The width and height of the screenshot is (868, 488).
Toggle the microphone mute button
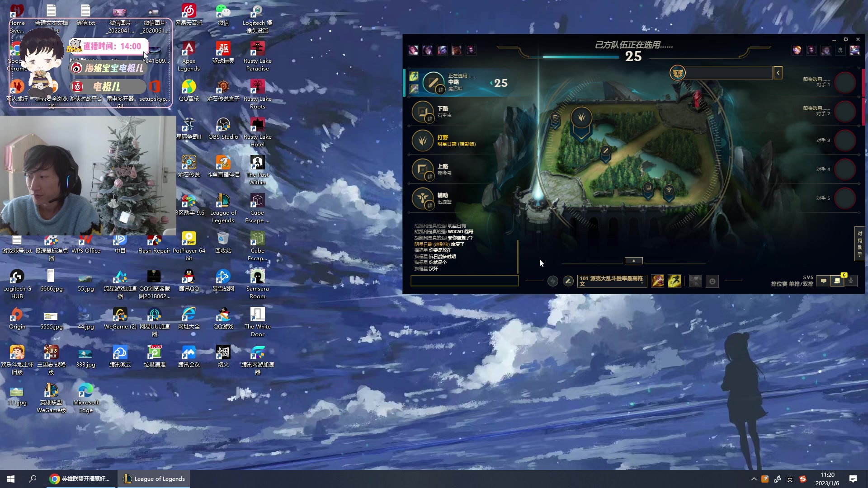[x=851, y=281]
